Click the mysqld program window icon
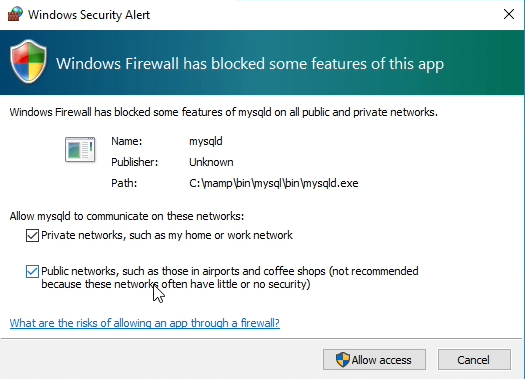The image size is (525, 379). pyautogui.click(x=80, y=149)
